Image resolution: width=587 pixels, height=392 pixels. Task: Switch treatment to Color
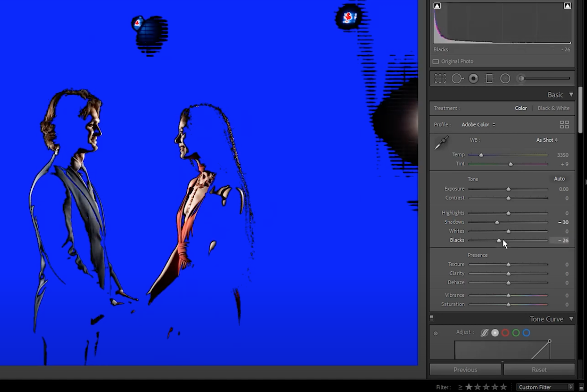520,108
